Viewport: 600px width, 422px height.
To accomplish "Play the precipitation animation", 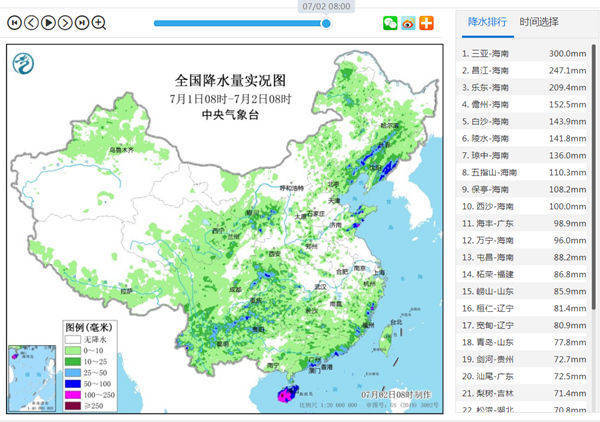I will pos(48,22).
